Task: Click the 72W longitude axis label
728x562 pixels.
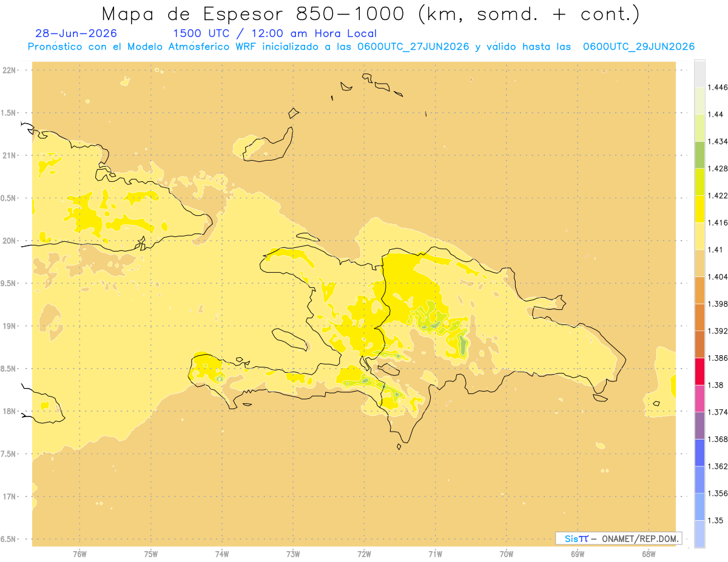Action: (x=364, y=554)
